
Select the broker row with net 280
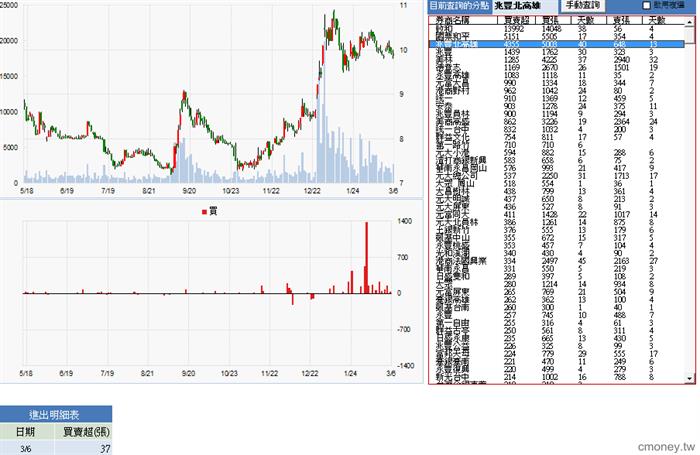(557, 284)
